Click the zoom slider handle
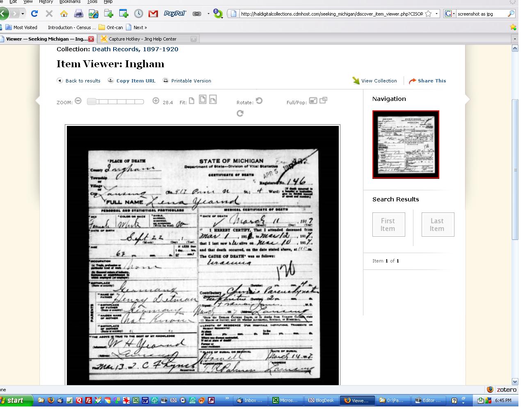Image resolution: width=525 pixels, height=420 pixels. tap(91, 101)
